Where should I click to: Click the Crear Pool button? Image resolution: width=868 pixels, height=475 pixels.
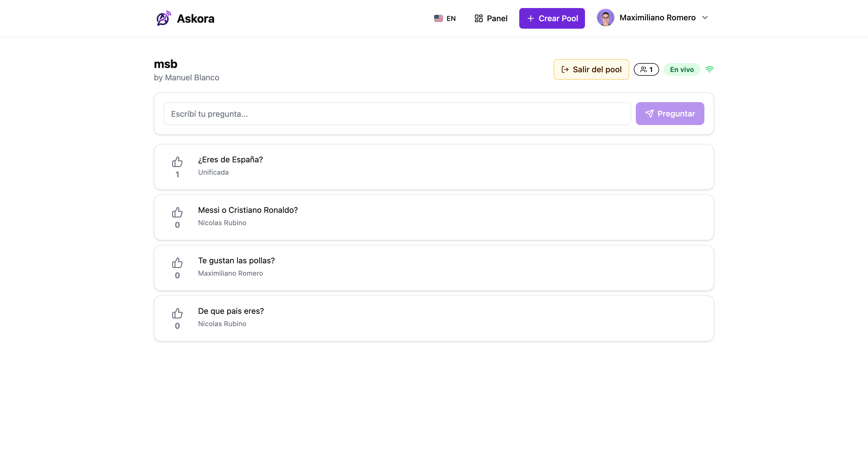point(552,19)
